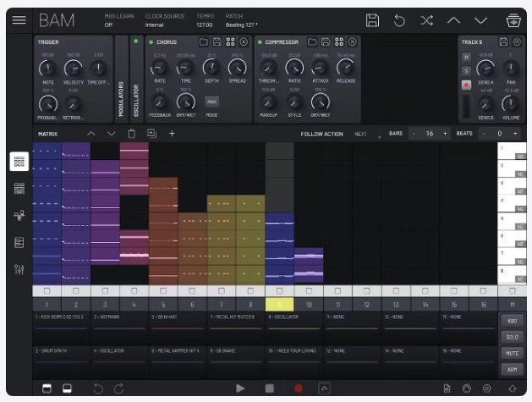532x402 pixels.
Task: Tick the checkbox above track 16
Action: (x=483, y=291)
